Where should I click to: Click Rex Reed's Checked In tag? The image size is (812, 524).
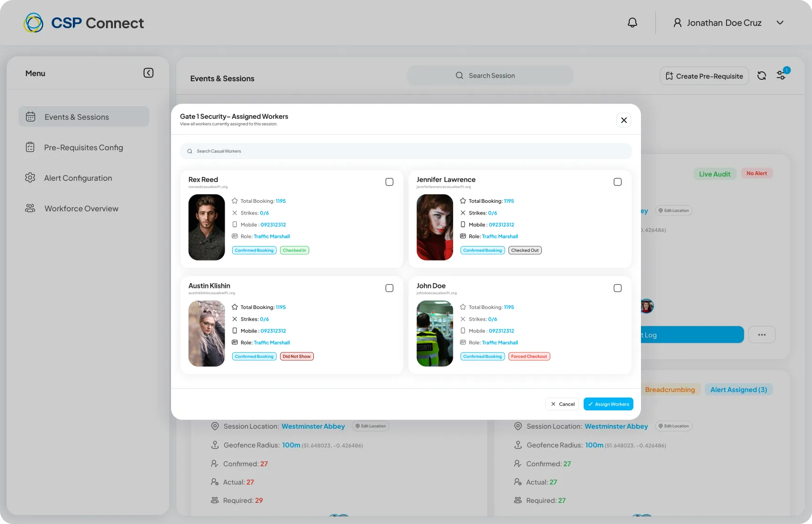[x=295, y=250]
